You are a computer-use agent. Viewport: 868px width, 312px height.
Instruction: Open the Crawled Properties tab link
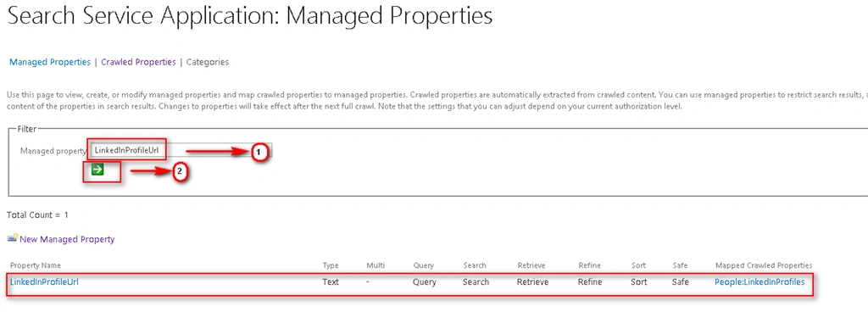[138, 62]
